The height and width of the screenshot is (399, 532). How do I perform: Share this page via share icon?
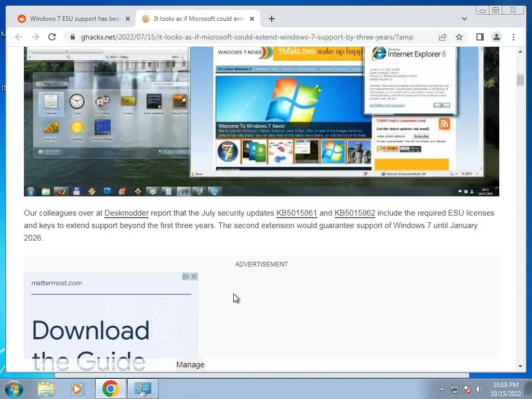pos(443,37)
